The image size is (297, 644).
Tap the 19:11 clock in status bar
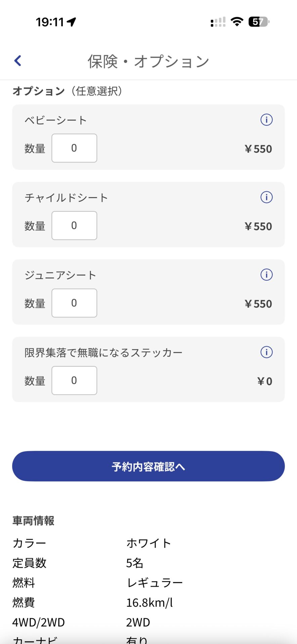click(x=50, y=22)
